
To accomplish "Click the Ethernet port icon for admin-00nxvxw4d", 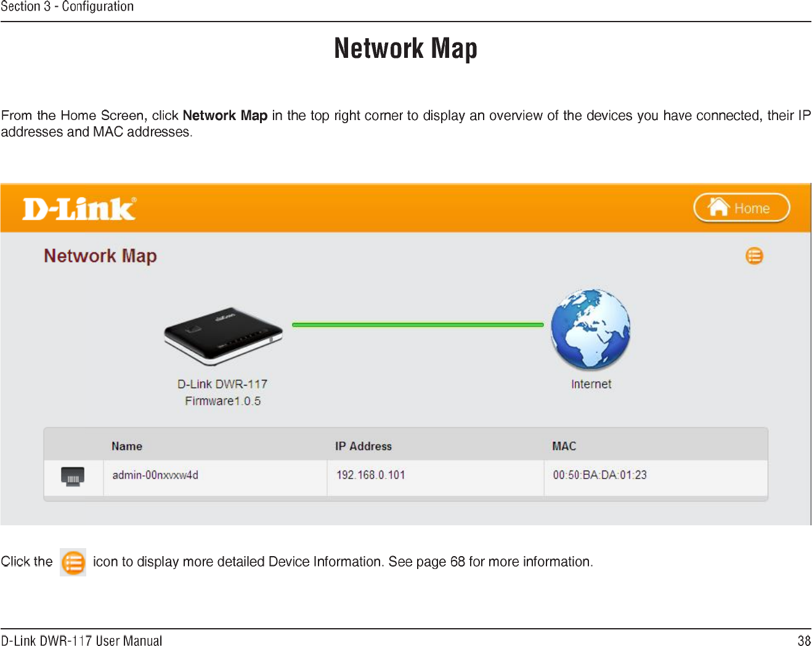I will click(x=73, y=477).
